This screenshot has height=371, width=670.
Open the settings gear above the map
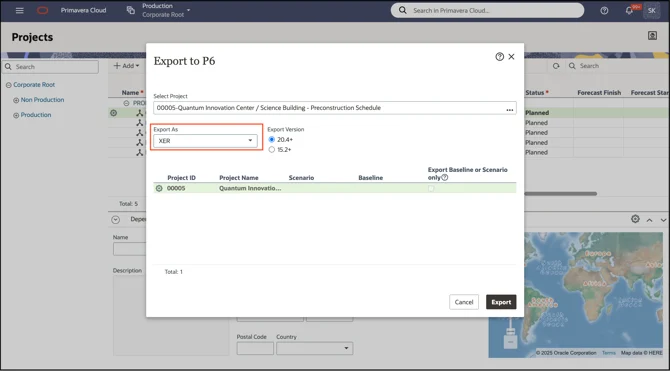(x=635, y=219)
